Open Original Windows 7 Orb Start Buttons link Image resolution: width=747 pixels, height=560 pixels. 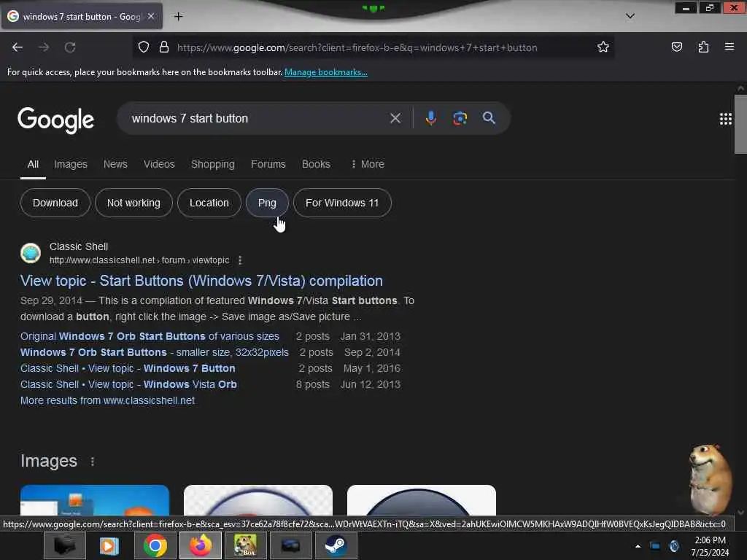click(150, 336)
